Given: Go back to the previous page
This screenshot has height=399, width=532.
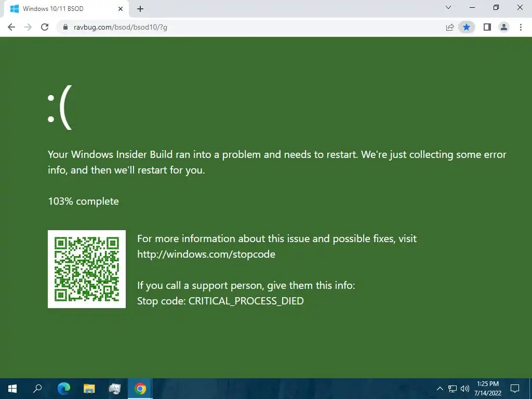Looking at the screenshot, I should [11, 27].
